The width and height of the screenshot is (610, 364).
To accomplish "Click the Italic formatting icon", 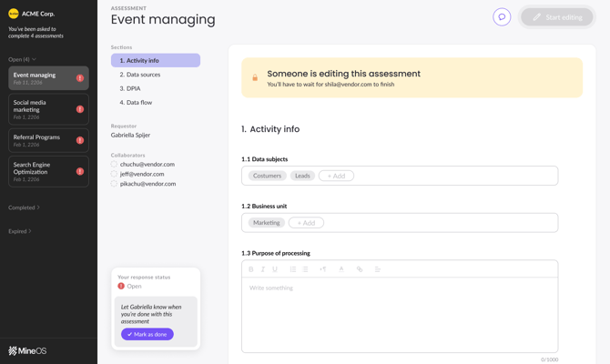I will tap(263, 269).
